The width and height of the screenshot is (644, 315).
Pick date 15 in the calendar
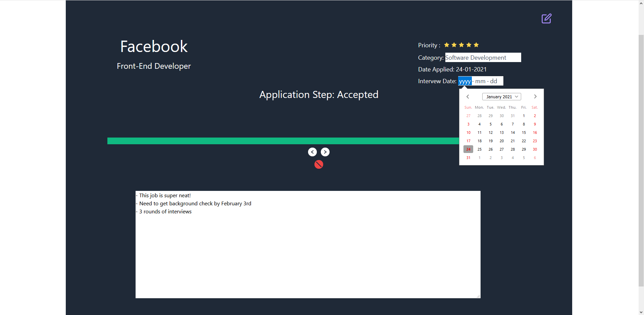pos(524,133)
